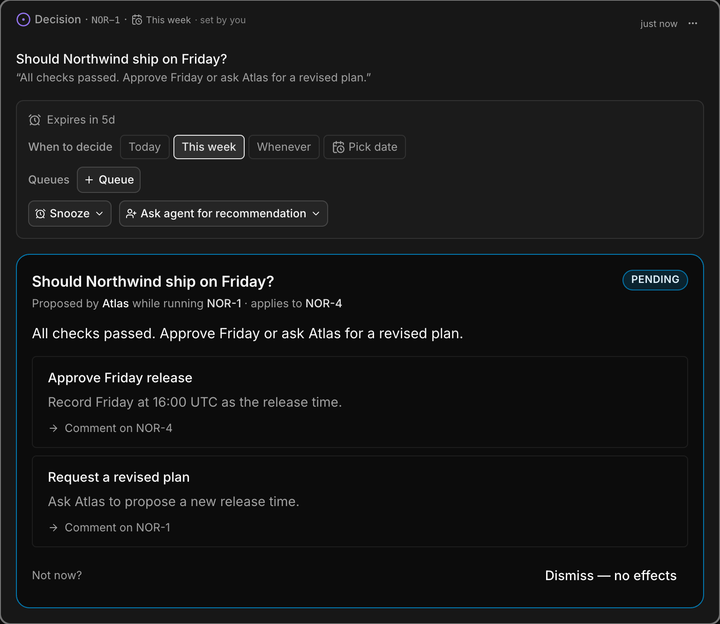Viewport: 720px width, 624px height.
Task: Click the Expires in 5d text
Action: click(x=81, y=120)
